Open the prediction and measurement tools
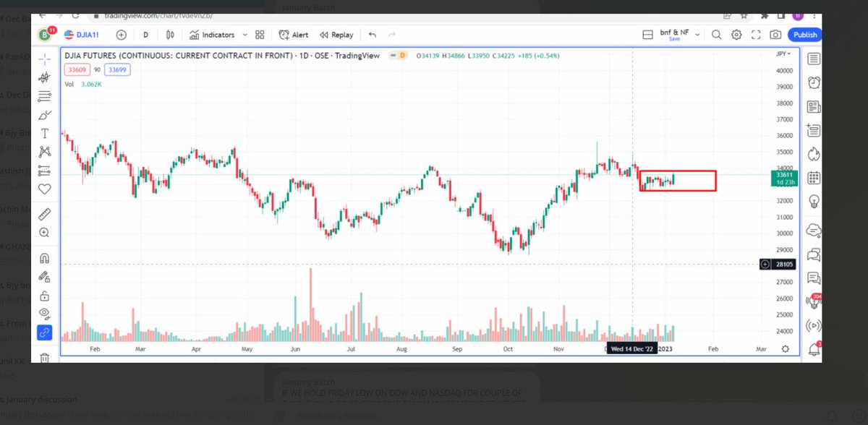 pyautogui.click(x=45, y=171)
